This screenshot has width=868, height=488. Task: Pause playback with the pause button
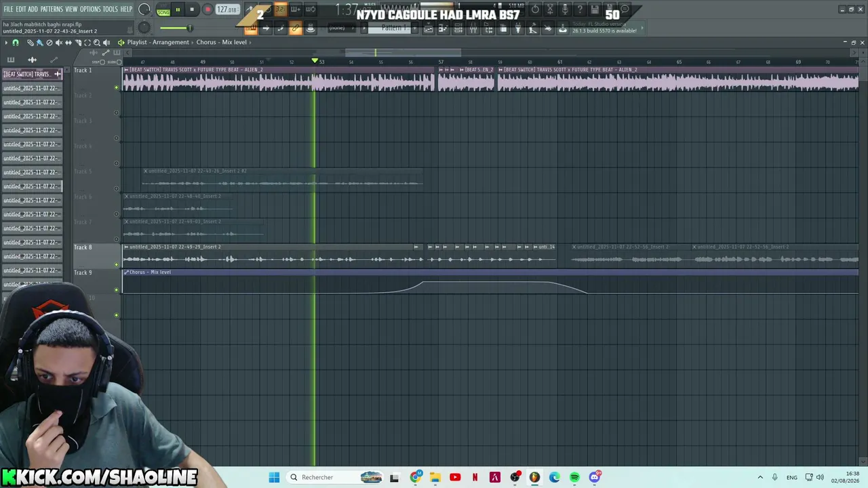coord(178,9)
